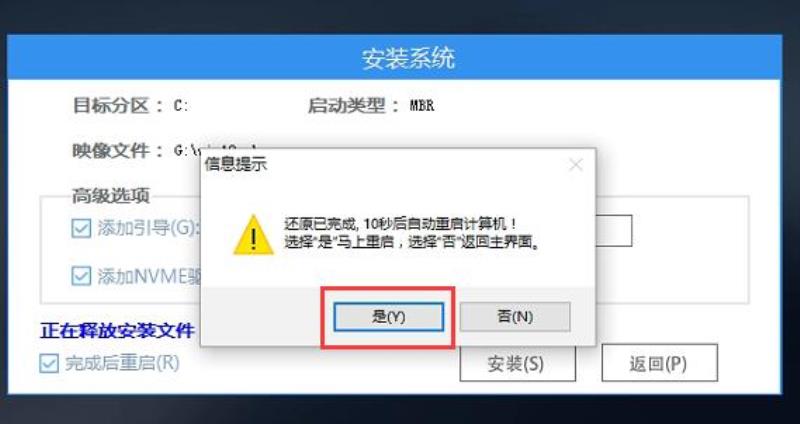The width and height of the screenshot is (800, 424).
Task: Choose 否(N) to return to main screen
Action: (515, 317)
